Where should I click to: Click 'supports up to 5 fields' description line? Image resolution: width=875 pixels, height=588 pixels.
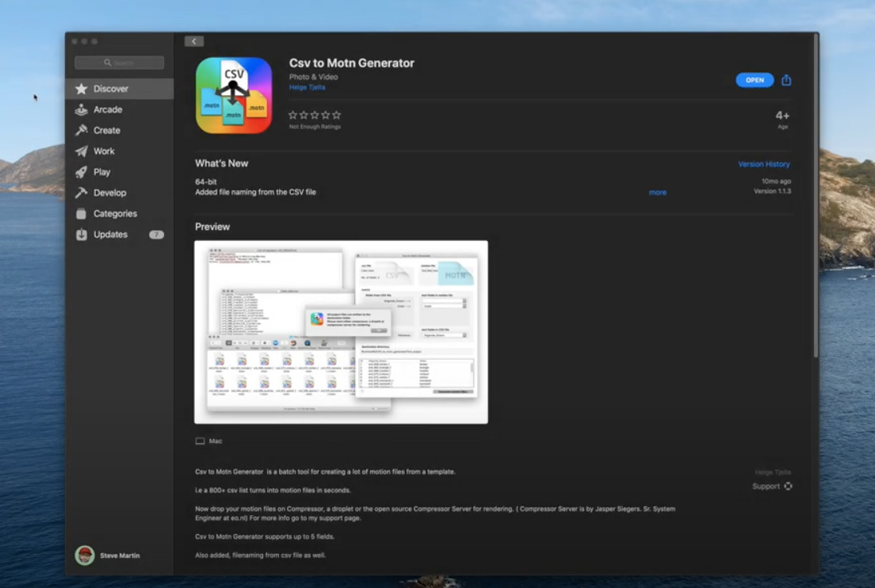(265, 536)
